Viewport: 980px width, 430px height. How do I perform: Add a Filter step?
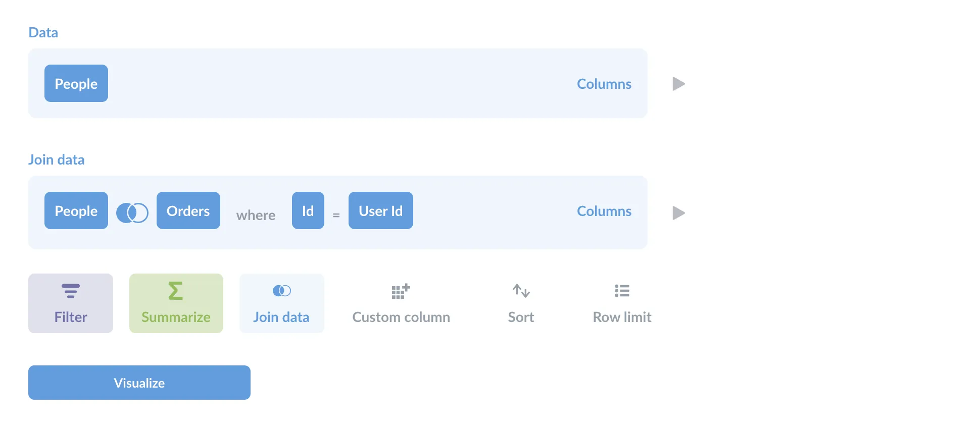[70, 303]
